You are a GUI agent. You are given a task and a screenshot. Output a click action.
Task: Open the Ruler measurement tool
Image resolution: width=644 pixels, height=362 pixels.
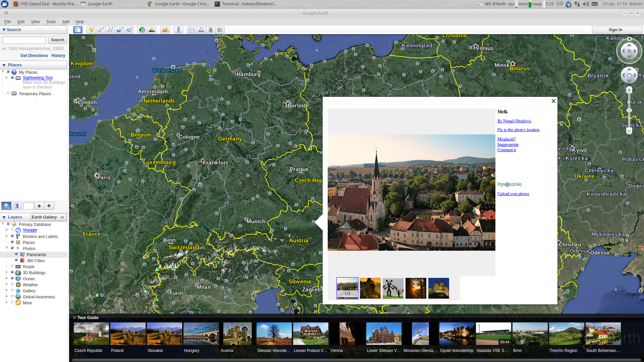[178, 30]
